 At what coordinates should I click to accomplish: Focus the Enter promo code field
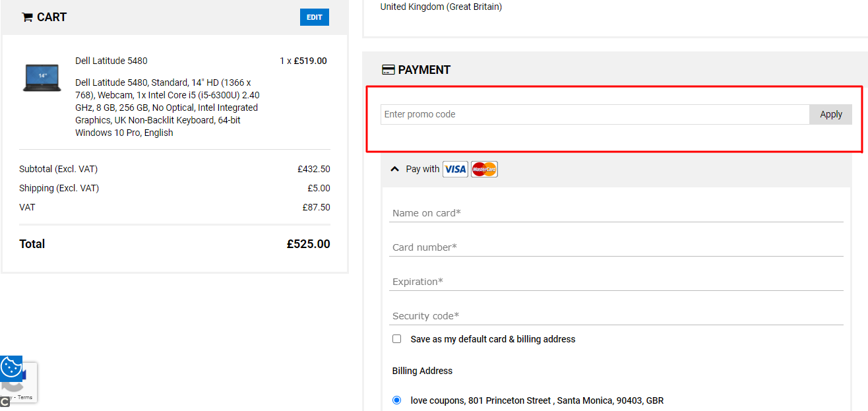pyautogui.click(x=595, y=114)
